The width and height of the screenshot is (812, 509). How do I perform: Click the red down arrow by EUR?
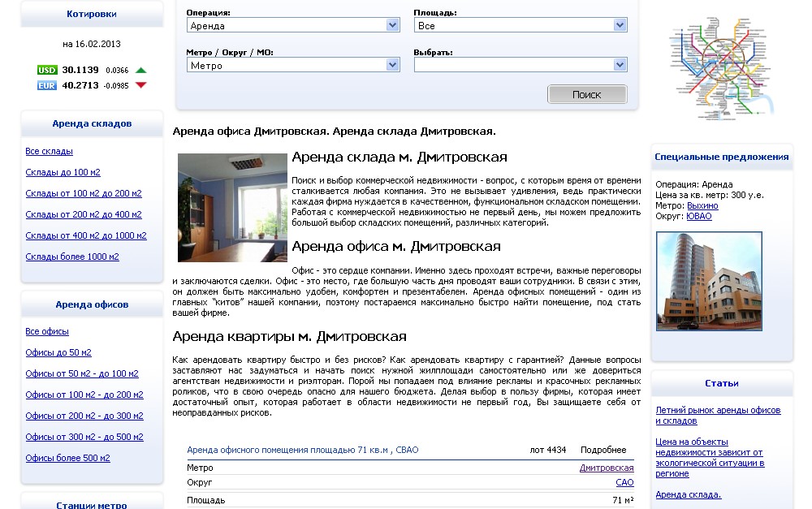point(140,85)
